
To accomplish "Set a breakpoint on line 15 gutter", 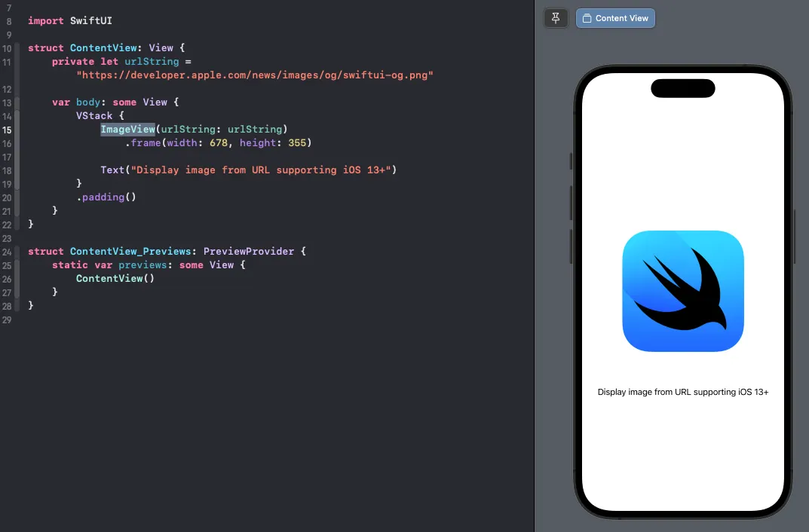I will pyautogui.click(x=8, y=130).
